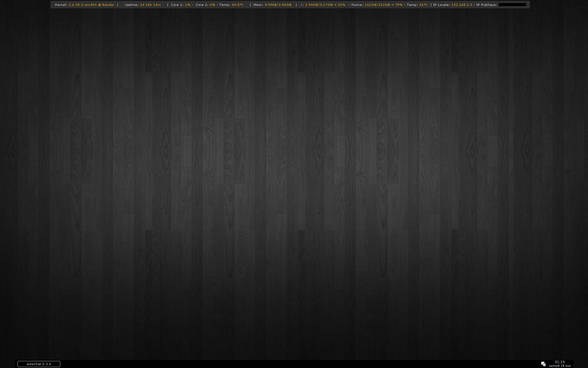The image size is (588, 368).
Task: Click the root partition usage 32% readout
Action: (341, 5)
